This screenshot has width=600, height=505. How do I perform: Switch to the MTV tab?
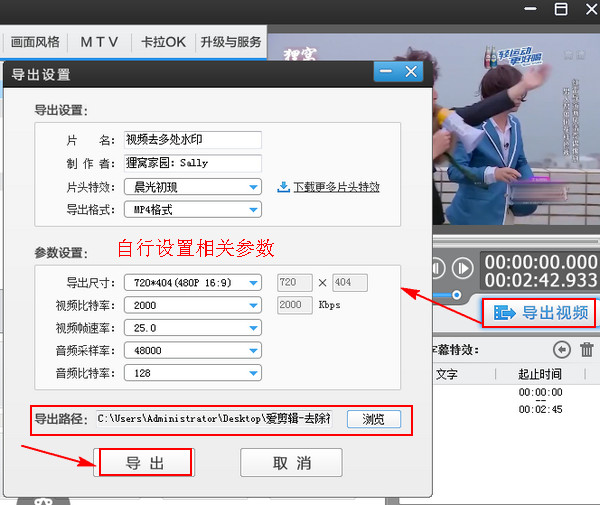tap(99, 42)
